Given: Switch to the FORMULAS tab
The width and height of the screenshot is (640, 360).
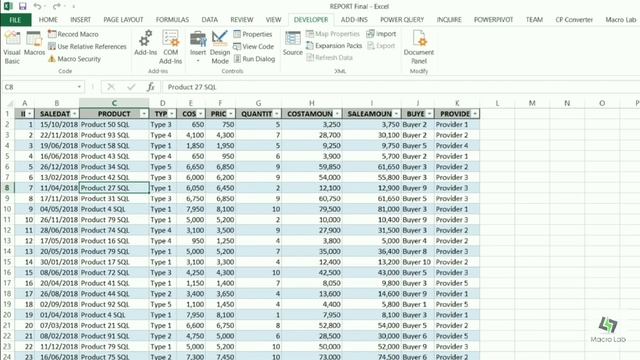Looking at the screenshot, I should click(x=172, y=20).
